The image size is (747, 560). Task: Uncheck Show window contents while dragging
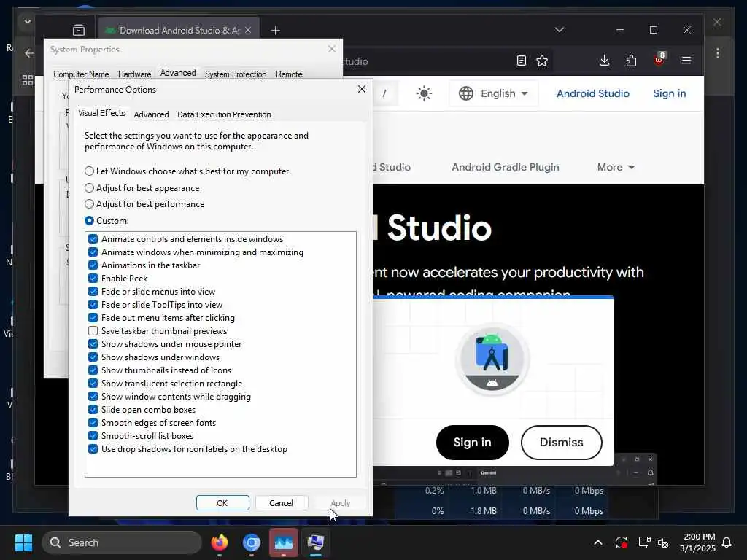point(93,397)
